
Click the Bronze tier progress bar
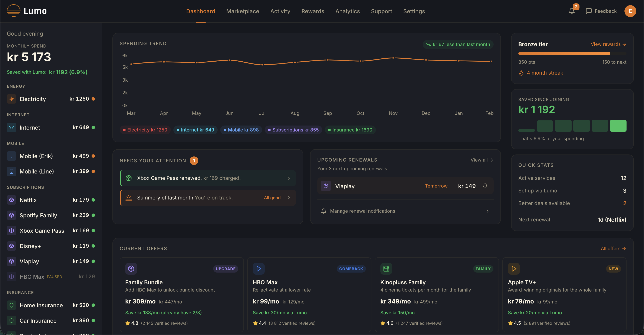tap(572, 53)
